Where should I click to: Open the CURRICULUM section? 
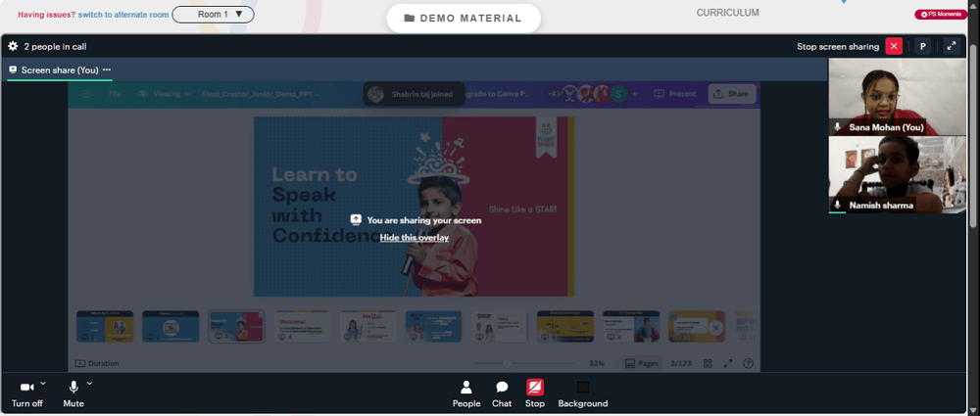[727, 13]
